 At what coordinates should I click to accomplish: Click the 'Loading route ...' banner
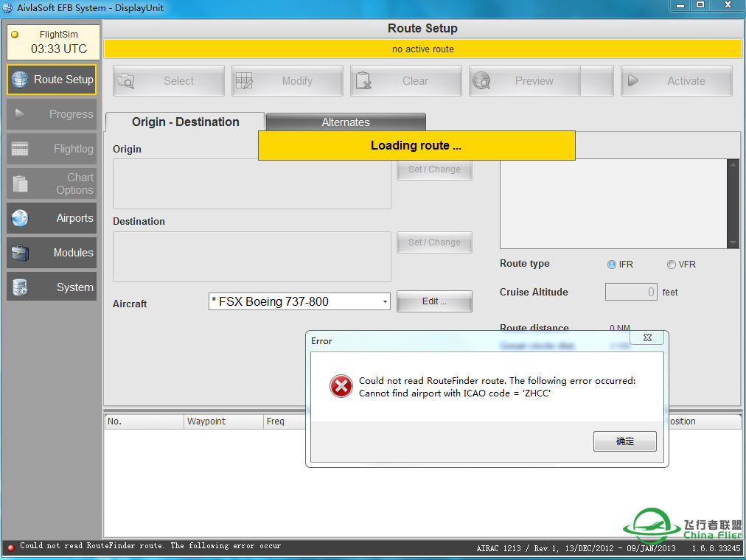(416, 145)
